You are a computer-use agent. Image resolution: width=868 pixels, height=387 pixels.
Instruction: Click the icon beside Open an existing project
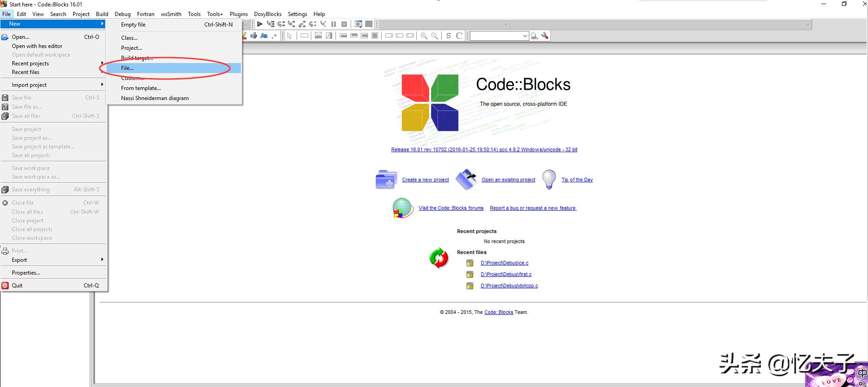[x=466, y=180]
